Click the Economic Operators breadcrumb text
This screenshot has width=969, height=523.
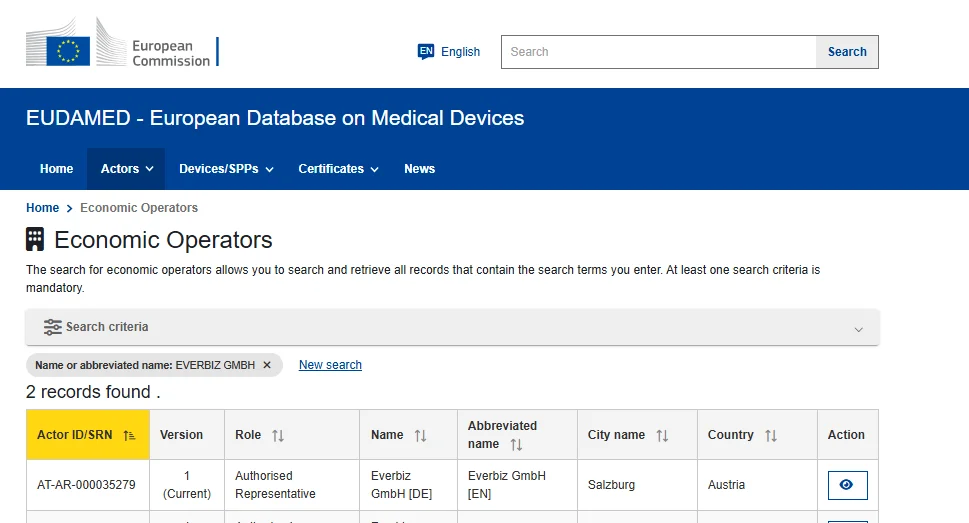[x=139, y=208]
